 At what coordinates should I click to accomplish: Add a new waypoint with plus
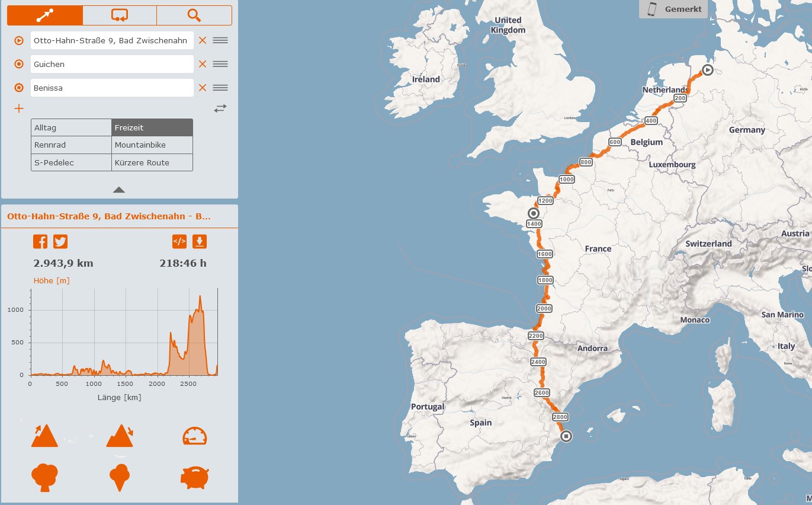point(19,108)
